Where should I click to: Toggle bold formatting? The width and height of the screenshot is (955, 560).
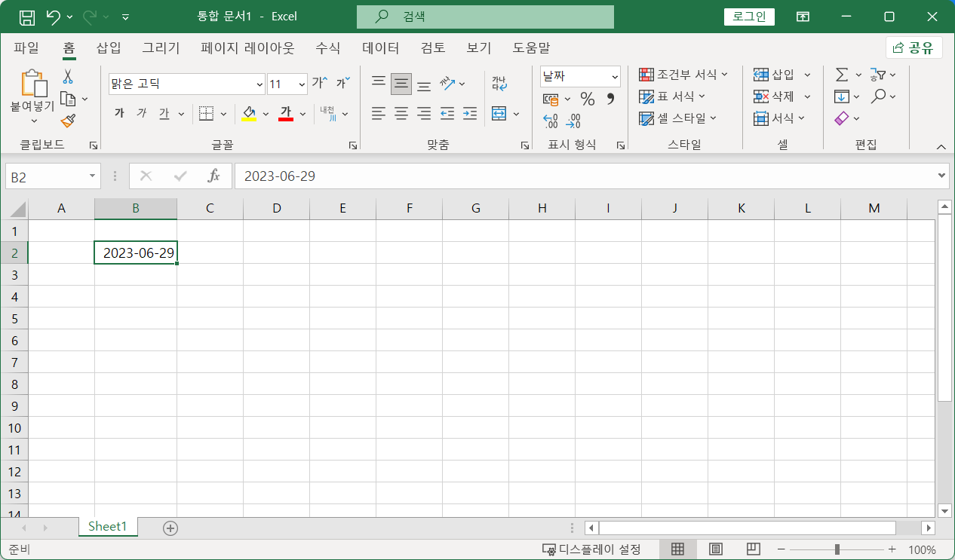point(118,113)
